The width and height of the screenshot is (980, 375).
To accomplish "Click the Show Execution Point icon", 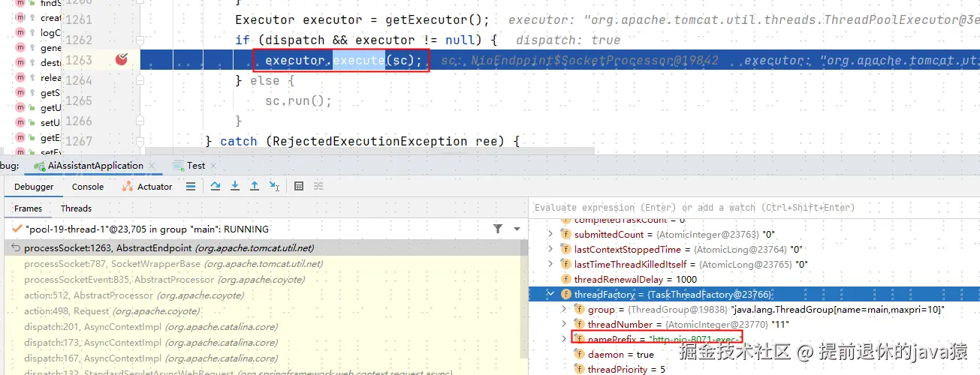I will (191, 186).
